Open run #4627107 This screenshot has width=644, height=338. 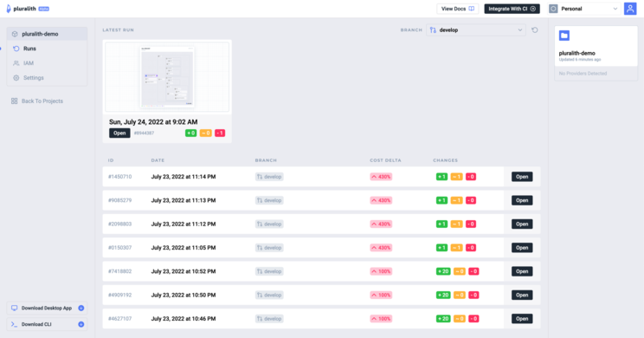522,319
